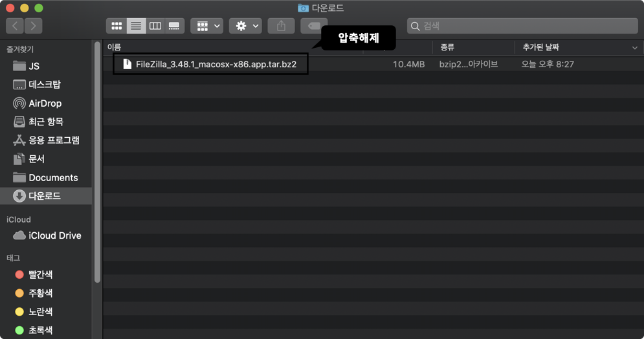Viewport: 644px width, 339px height.
Task: Minimize the window with yellow button
Action: pos(24,8)
